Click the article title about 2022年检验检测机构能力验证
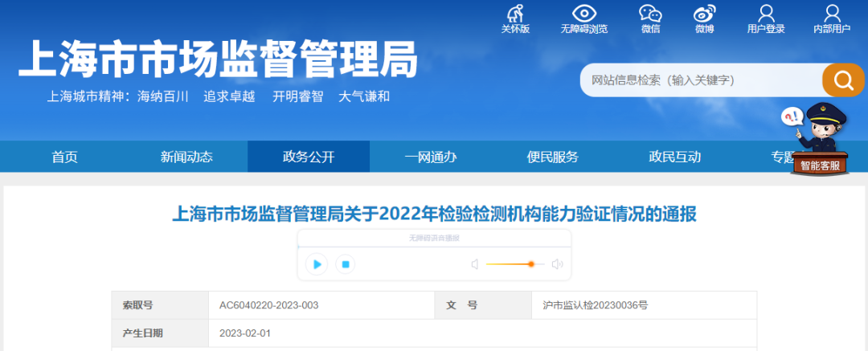This screenshot has height=351, width=868. click(434, 213)
